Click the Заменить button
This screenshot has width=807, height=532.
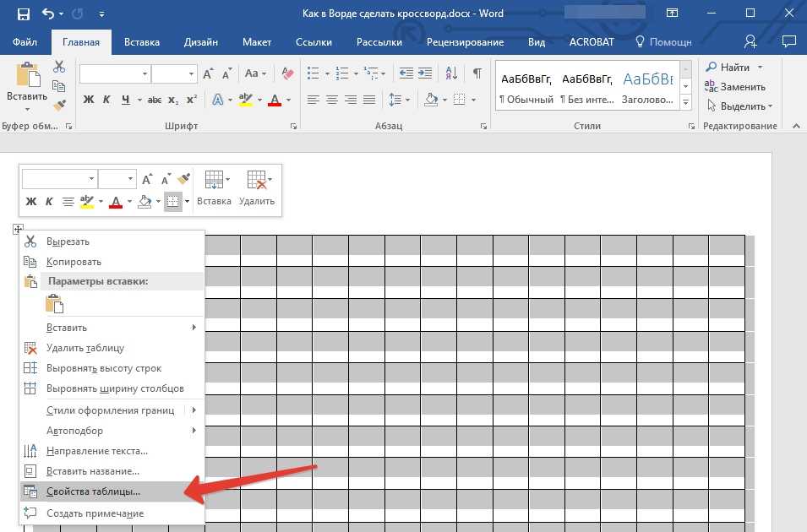[735, 87]
